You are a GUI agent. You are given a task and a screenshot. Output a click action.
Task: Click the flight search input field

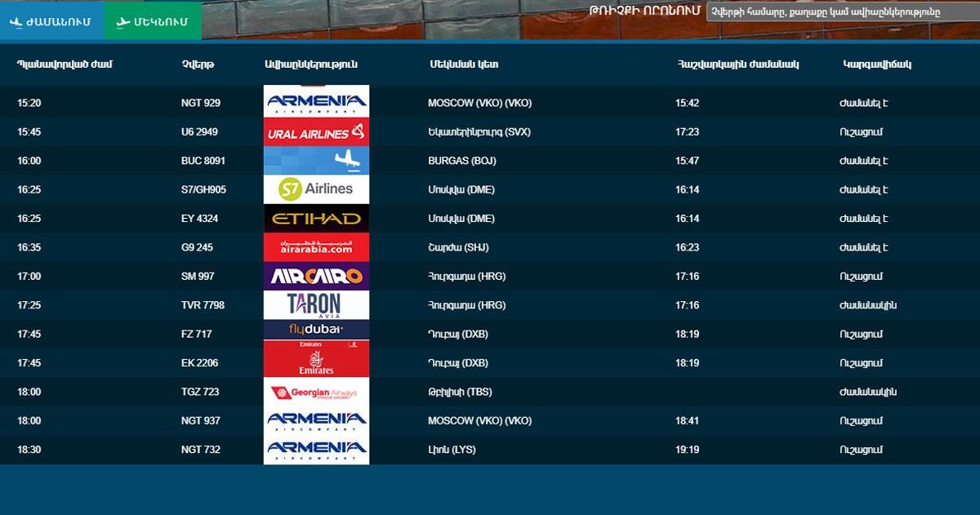pyautogui.click(x=842, y=11)
